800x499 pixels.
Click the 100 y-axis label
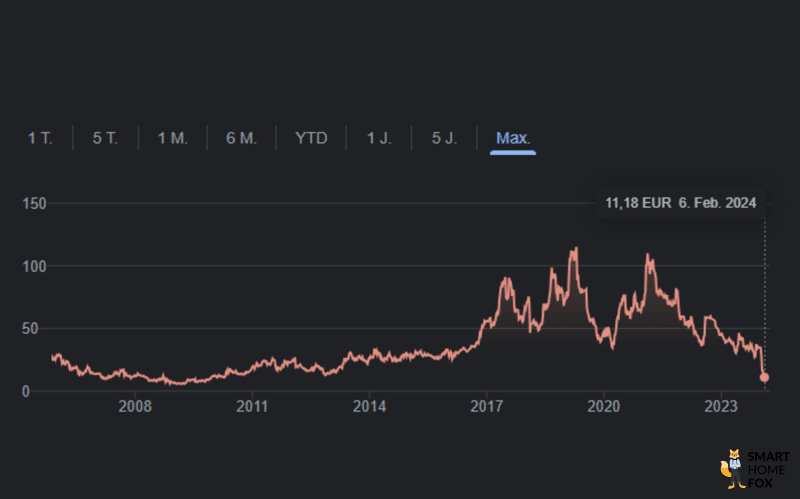pos(35,266)
